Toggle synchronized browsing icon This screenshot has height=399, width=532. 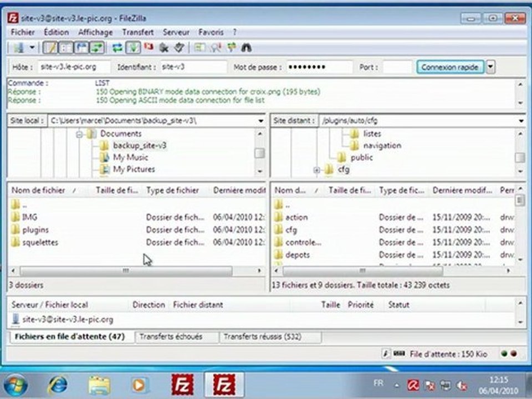[232, 48]
